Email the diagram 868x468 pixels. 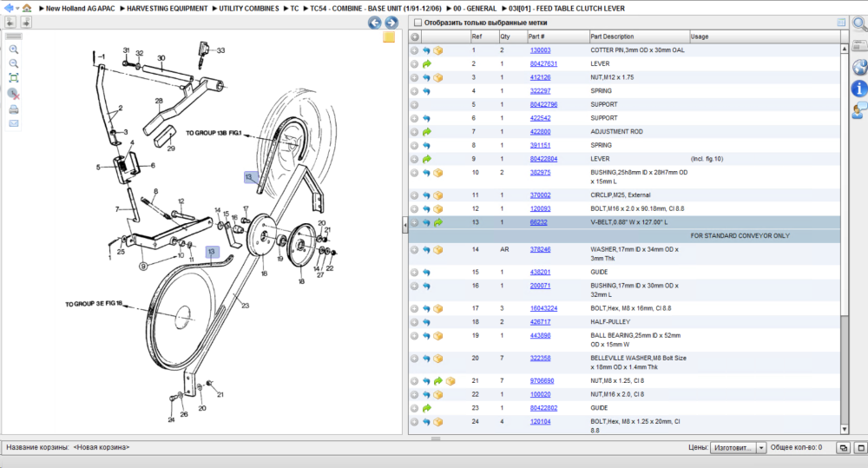(14, 123)
